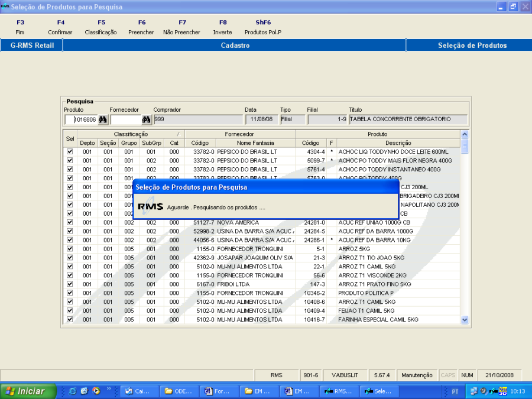Select F4 Confirmar in the toolbar

pos(60,27)
